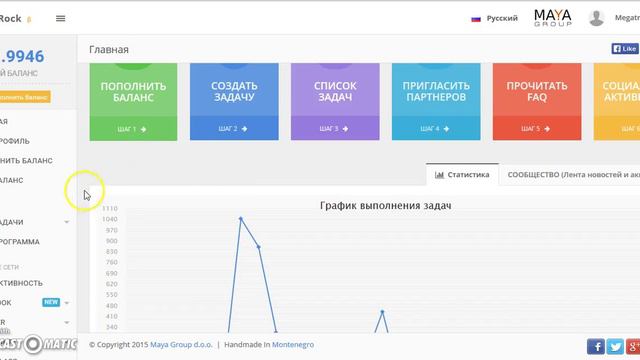Click the Главная page heading
Viewport: 640px width, 360px height.
(109, 50)
